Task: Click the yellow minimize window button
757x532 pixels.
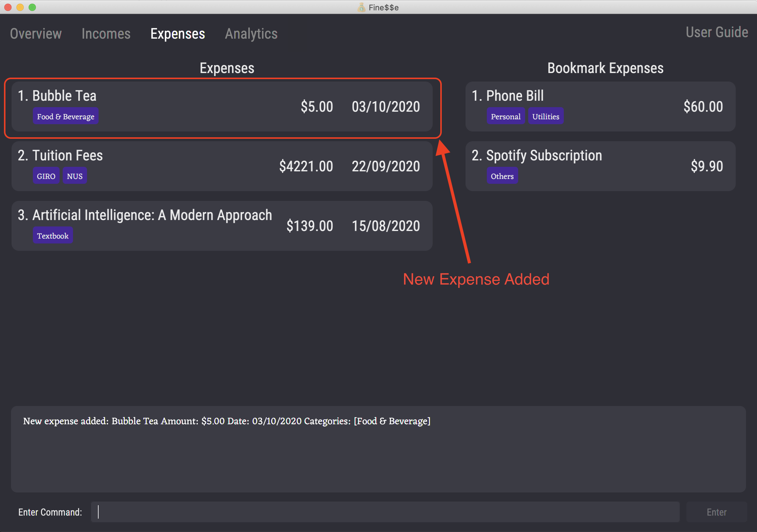Action: (x=20, y=7)
